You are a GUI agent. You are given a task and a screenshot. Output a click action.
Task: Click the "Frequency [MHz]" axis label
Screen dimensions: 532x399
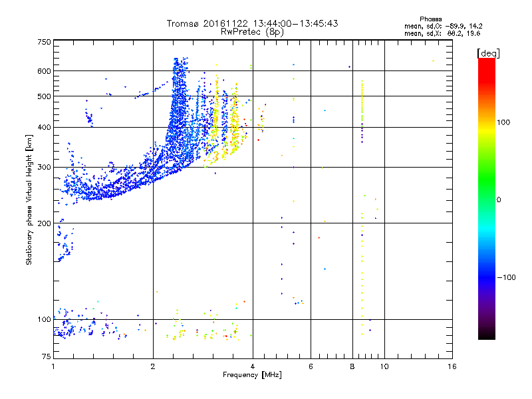pos(252,375)
